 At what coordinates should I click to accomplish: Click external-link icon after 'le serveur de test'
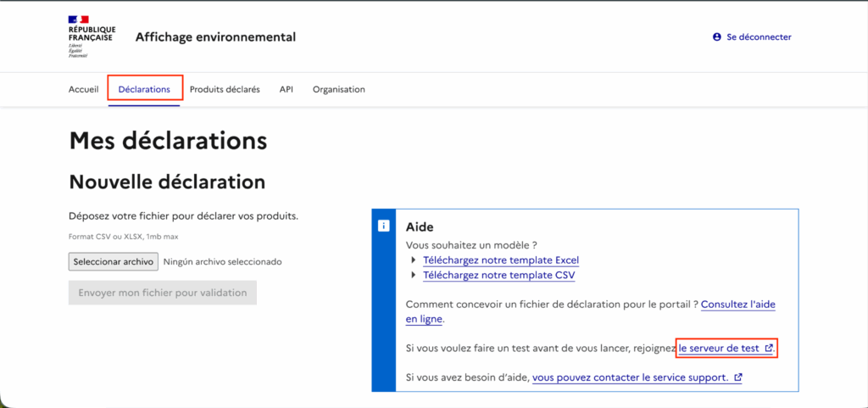coord(769,348)
